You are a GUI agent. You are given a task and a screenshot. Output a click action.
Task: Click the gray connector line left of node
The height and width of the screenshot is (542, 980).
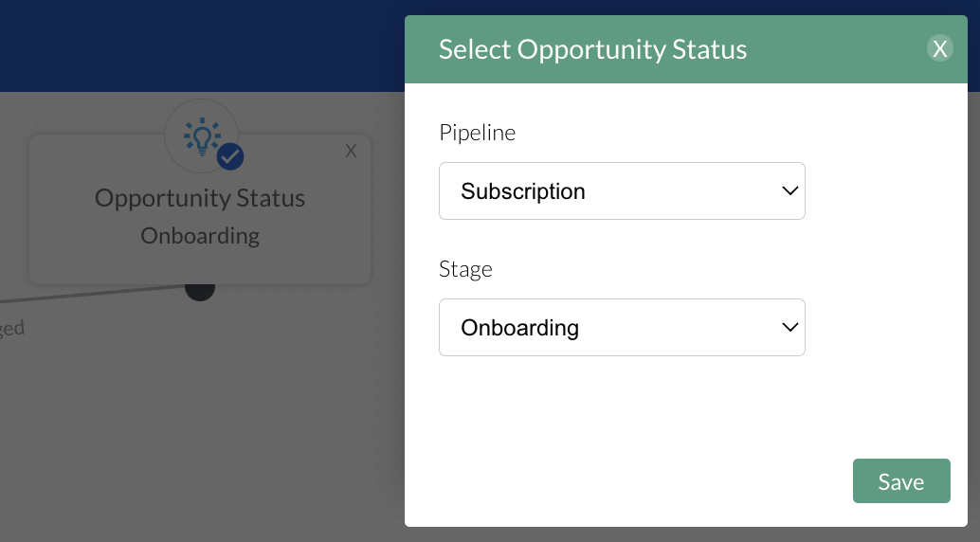pyautogui.click(x=95, y=295)
